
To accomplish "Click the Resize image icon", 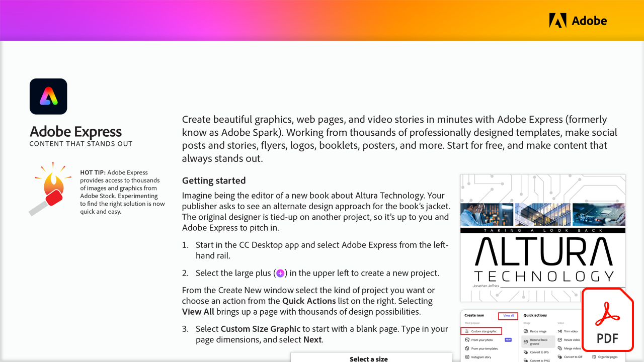I will (x=526, y=331).
